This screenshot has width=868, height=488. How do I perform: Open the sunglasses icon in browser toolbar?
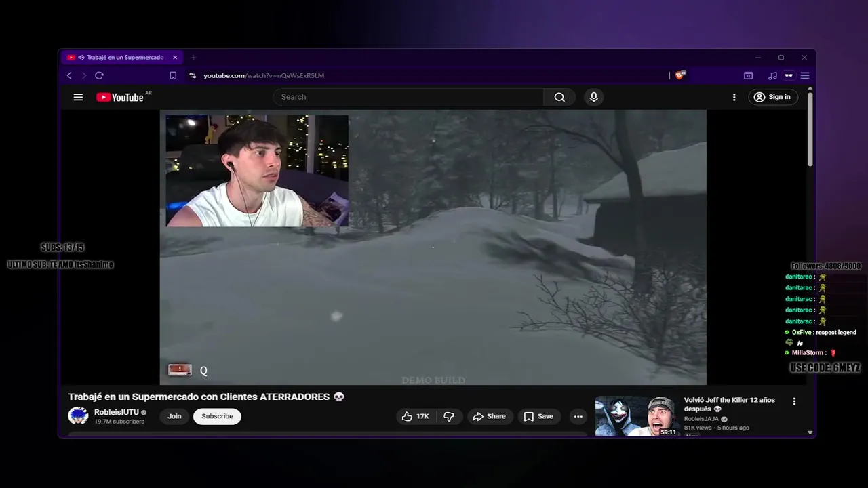click(789, 75)
